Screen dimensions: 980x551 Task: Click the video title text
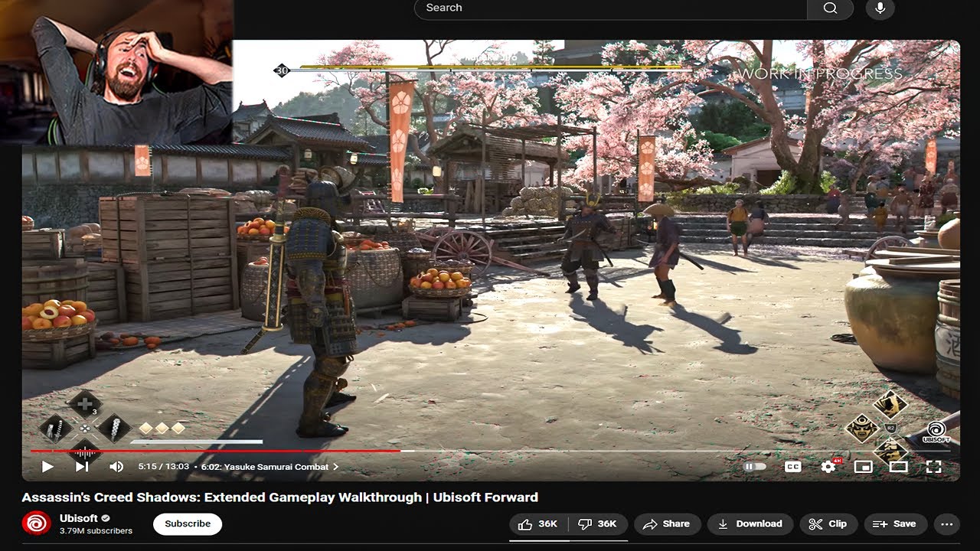pos(280,497)
